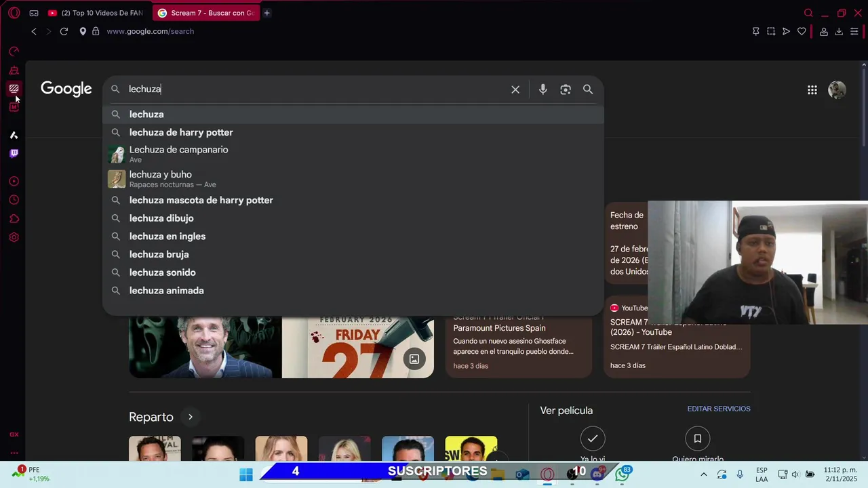Open the location permission icon in address bar
868x488 pixels.
pyautogui.click(x=83, y=31)
